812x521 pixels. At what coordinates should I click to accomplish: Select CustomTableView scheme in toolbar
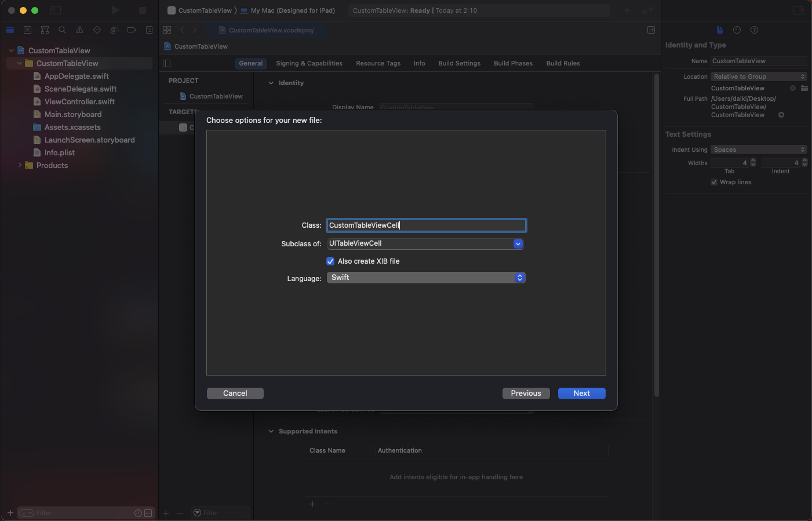(x=199, y=10)
